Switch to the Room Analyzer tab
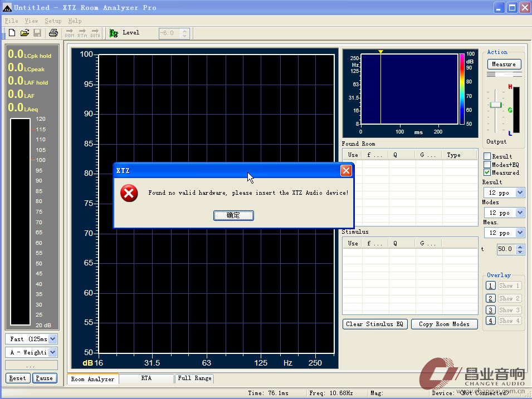 click(92, 379)
